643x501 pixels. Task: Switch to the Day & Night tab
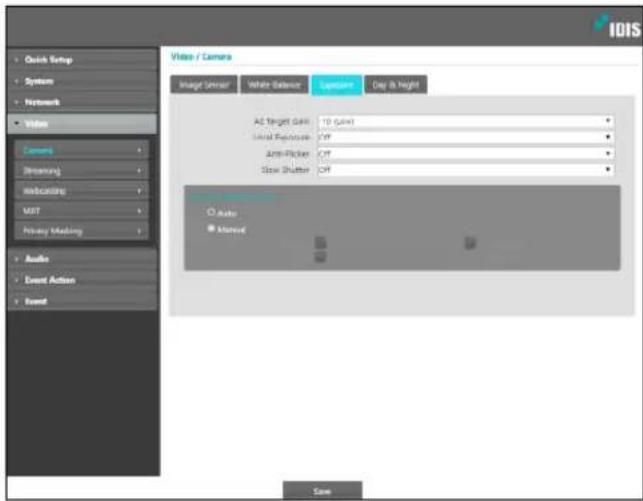click(x=396, y=85)
